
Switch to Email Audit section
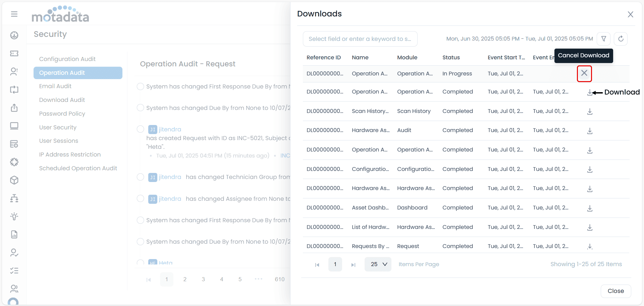[55, 86]
